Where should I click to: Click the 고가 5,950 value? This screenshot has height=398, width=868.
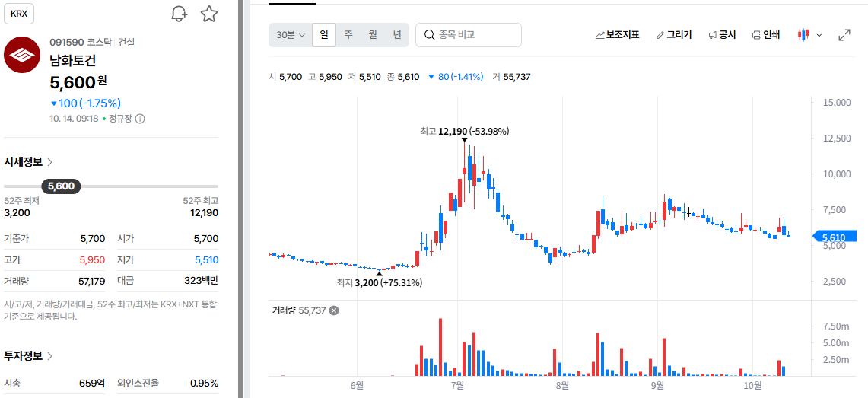pyautogui.click(x=92, y=260)
